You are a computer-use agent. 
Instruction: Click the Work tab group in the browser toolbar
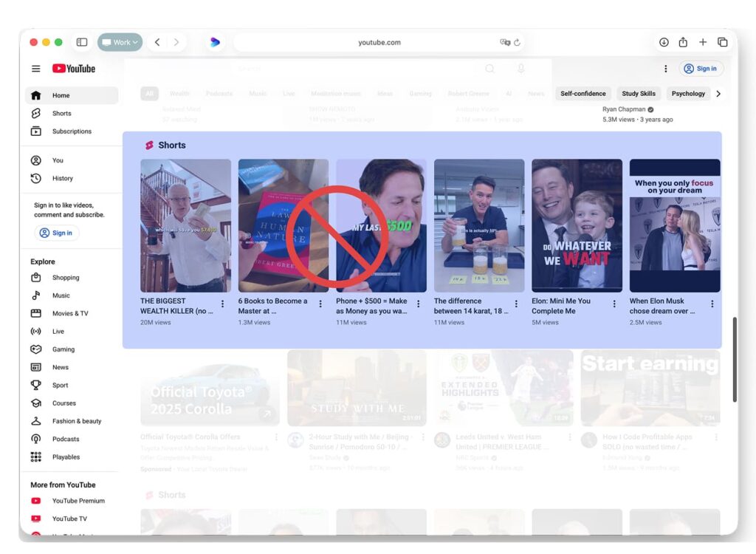tap(120, 42)
